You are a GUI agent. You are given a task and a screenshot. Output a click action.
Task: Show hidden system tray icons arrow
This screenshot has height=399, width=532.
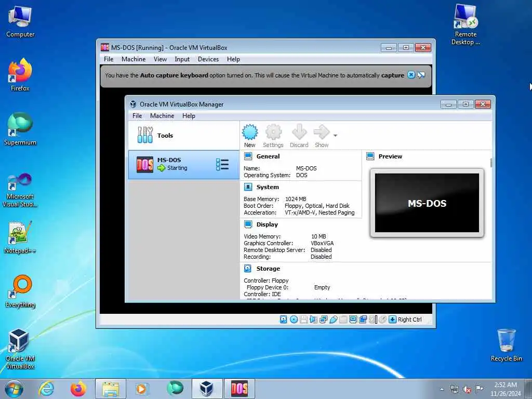pos(442,390)
